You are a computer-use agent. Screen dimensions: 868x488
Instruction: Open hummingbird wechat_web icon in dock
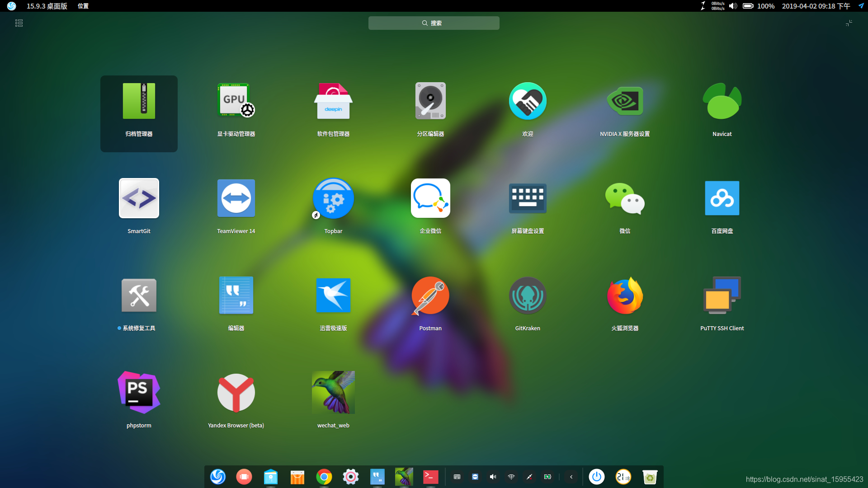click(404, 477)
